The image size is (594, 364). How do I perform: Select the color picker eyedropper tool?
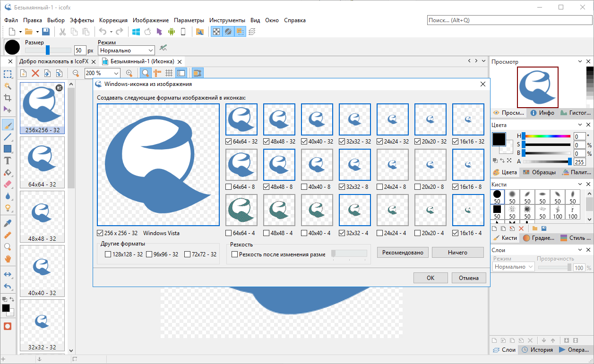[8, 223]
